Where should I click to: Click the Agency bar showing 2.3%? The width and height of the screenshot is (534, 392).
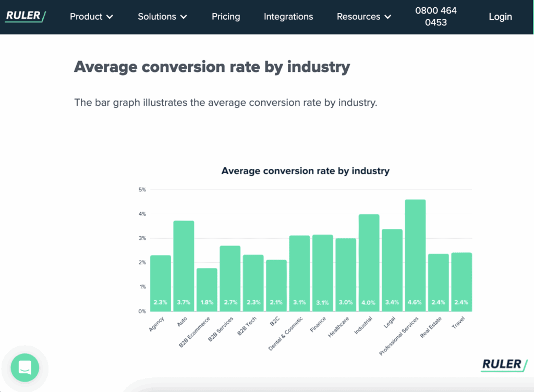(161, 283)
